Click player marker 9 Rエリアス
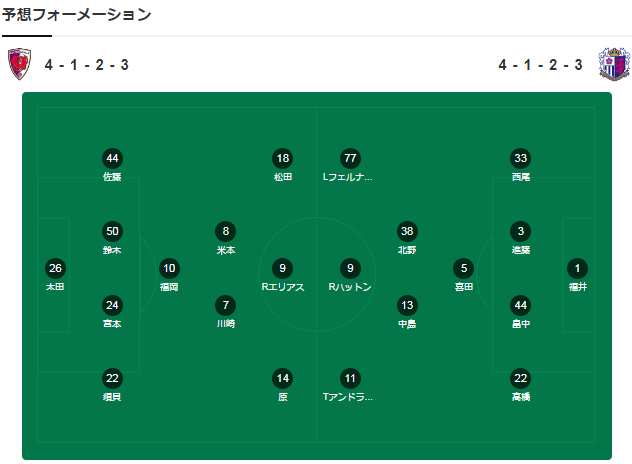632x464 pixels. (283, 268)
